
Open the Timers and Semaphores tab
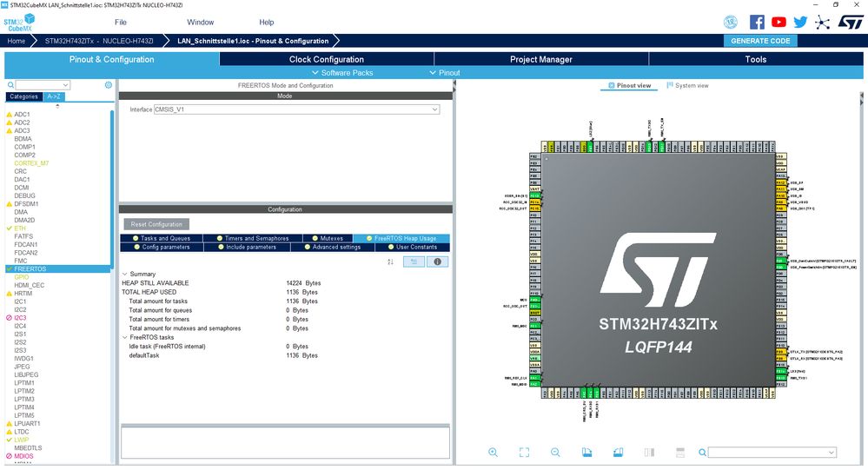[253, 238]
